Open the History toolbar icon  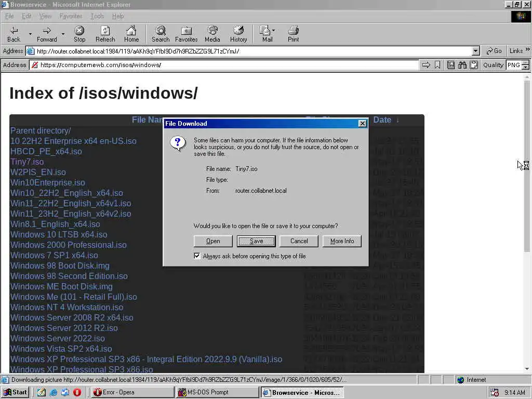point(238,34)
